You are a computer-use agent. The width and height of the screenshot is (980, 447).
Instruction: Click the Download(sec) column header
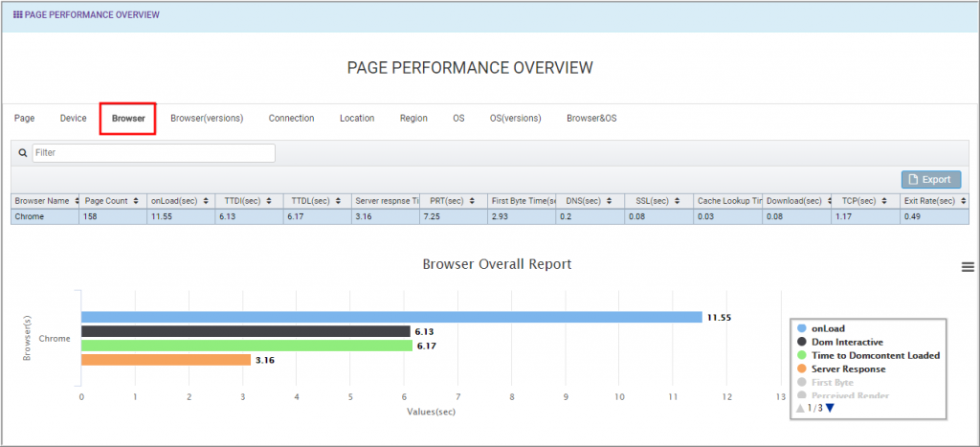797,201
